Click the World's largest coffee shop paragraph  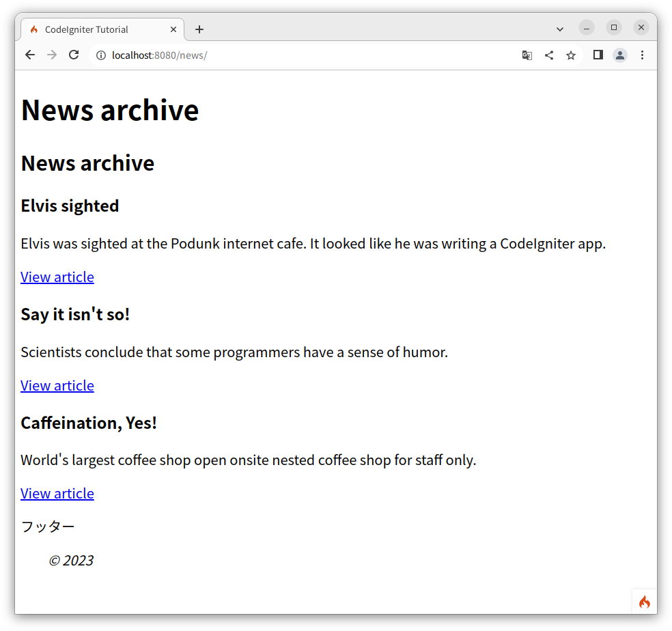click(249, 460)
